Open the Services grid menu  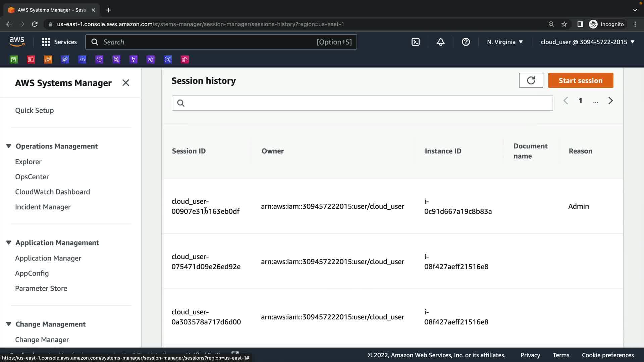[59, 42]
